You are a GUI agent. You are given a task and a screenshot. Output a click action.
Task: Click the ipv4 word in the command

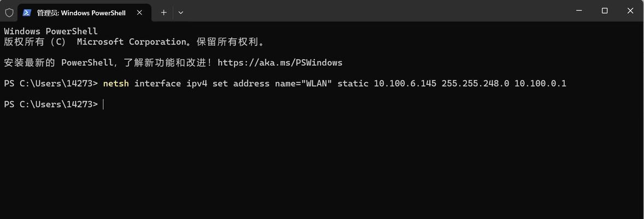(196, 84)
